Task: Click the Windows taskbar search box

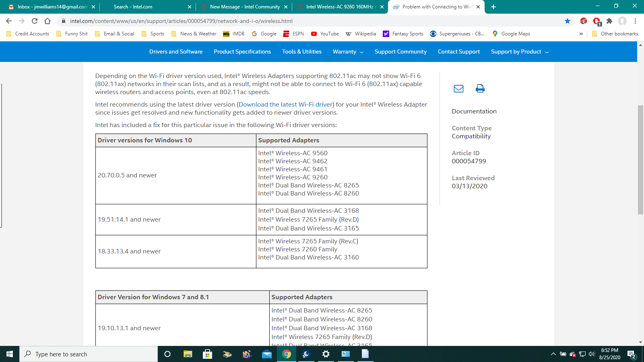Action: coord(89,354)
